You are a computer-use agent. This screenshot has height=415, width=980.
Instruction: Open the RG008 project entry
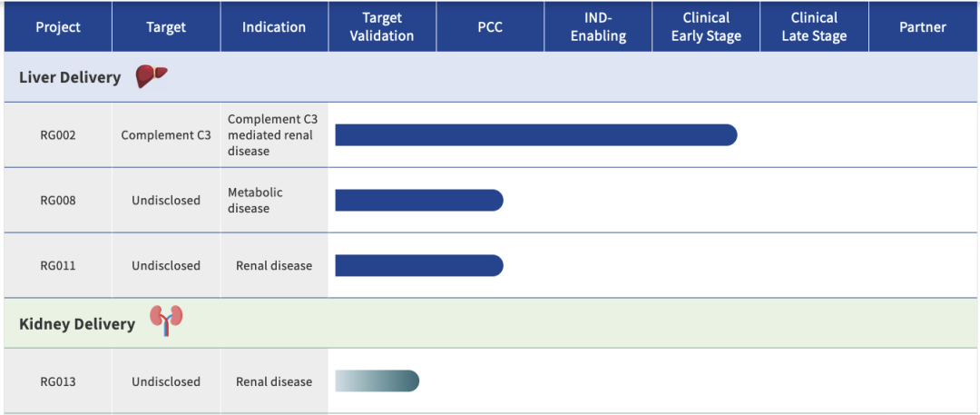[58, 201]
